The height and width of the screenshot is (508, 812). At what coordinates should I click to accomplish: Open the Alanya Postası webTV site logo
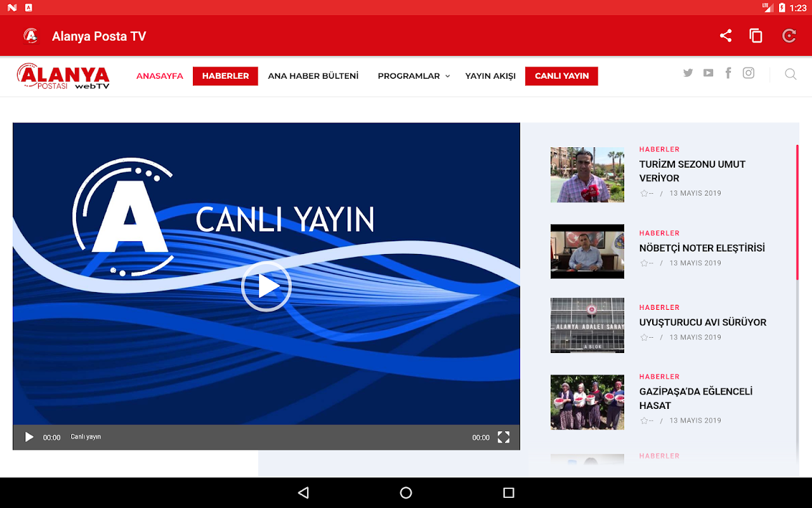click(63, 76)
